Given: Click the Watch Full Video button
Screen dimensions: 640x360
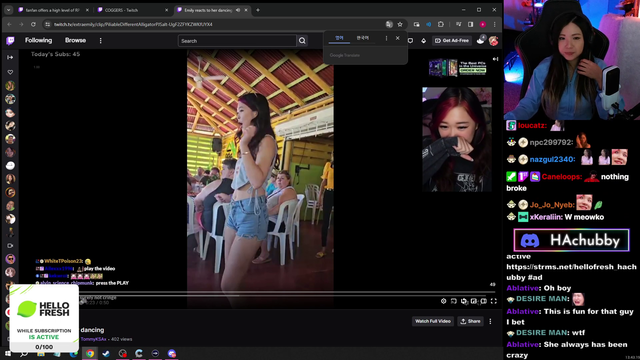Looking at the screenshot, I should 433,321.
